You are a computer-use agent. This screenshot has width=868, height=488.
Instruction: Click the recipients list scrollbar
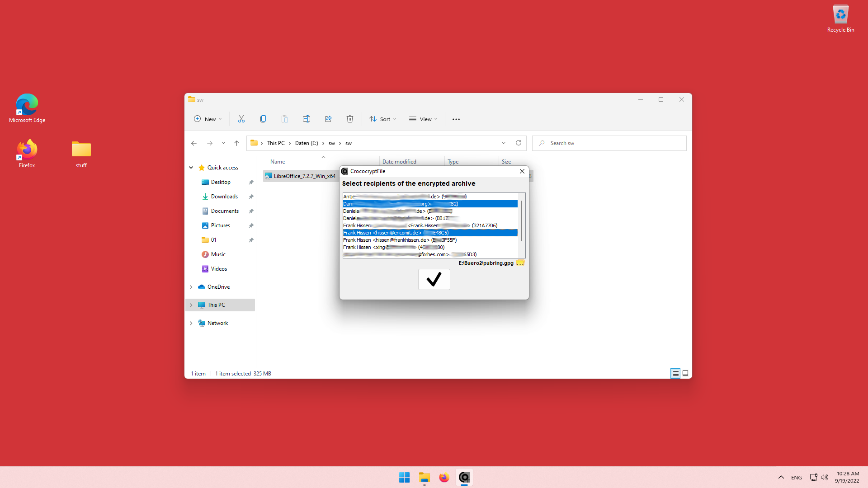point(522,221)
